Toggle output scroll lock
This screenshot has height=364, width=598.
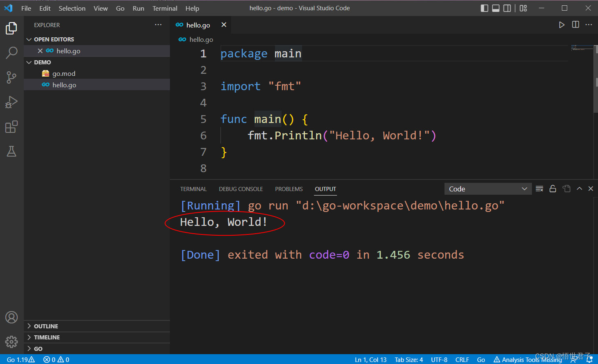pos(553,189)
